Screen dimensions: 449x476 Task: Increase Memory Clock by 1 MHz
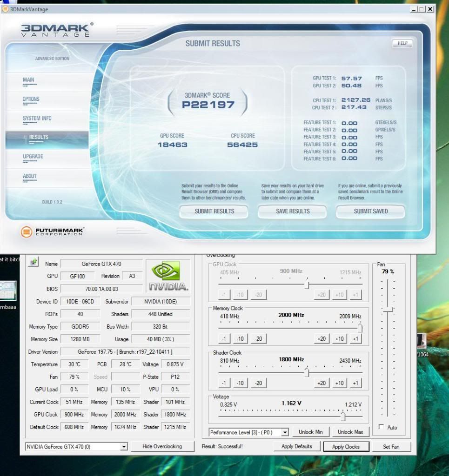[x=355, y=339]
